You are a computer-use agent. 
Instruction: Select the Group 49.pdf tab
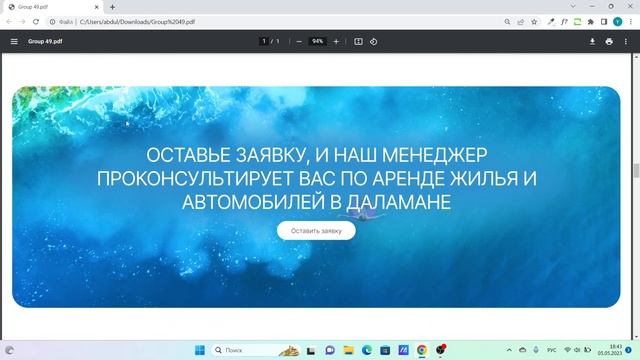click(x=54, y=7)
